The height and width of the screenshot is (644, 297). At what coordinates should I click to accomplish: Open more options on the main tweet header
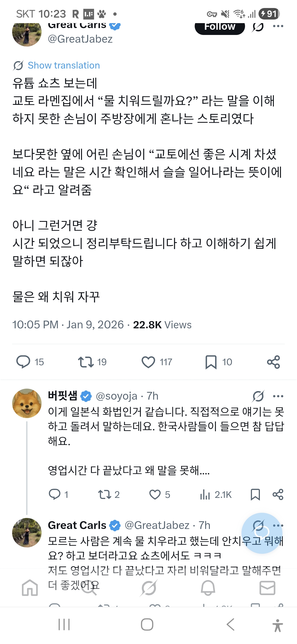[x=278, y=26]
